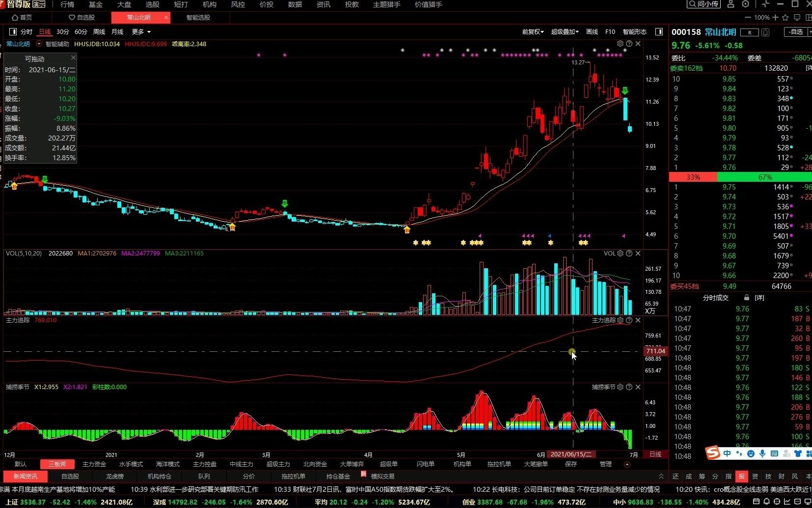The image size is (812, 508).
Task: Open the VOL panel help icon
Action: pos(629,254)
